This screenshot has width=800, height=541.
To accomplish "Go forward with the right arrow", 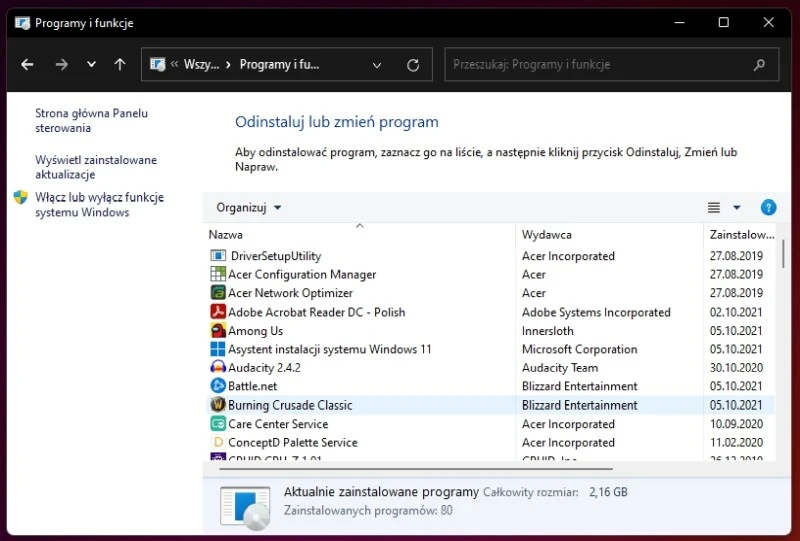I will pos(62,64).
